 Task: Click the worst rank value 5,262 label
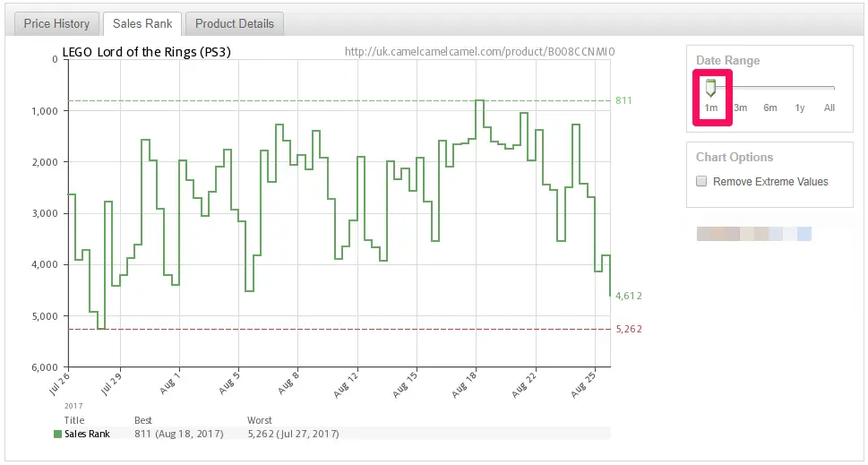coord(629,330)
